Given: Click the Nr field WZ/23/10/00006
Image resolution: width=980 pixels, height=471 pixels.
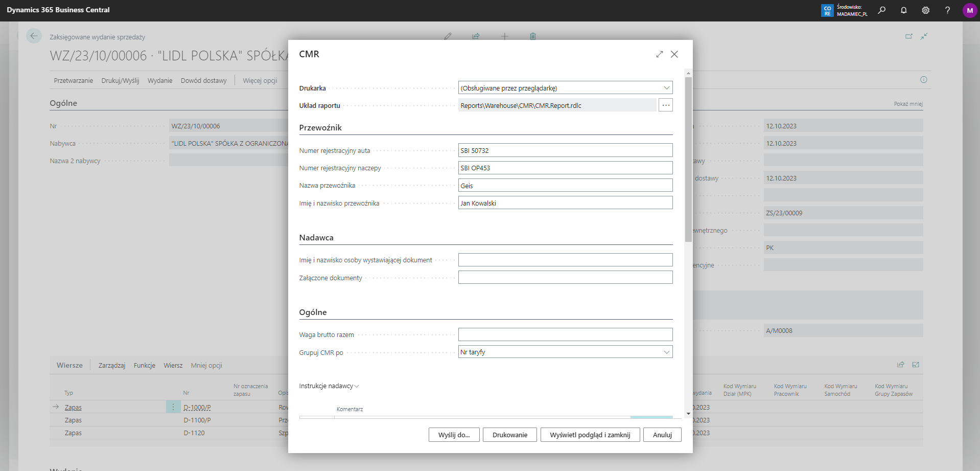Looking at the screenshot, I should click(229, 126).
